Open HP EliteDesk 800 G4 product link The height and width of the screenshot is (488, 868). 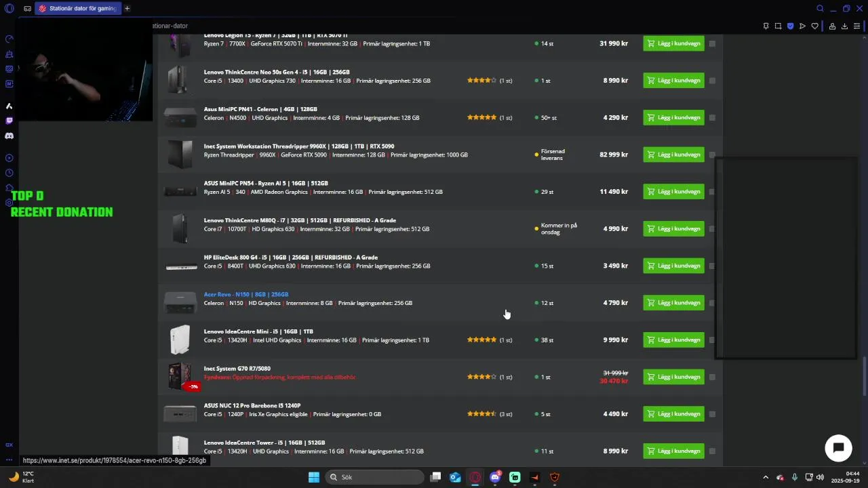(291, 258)
